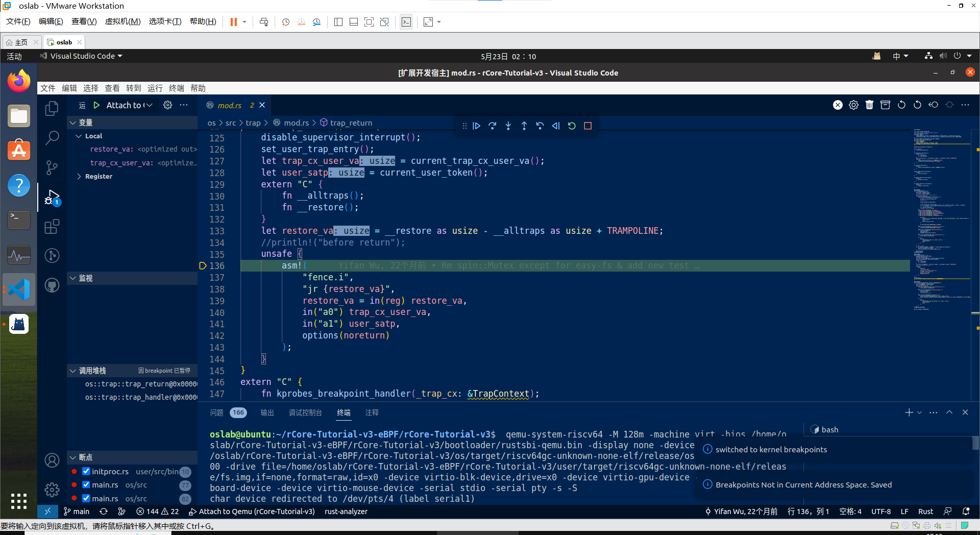The width and height of the screenshot is (980, 535).
Task: Open Manage gear in activity bar
Action: pyautogui.click(x=52, y=490)
